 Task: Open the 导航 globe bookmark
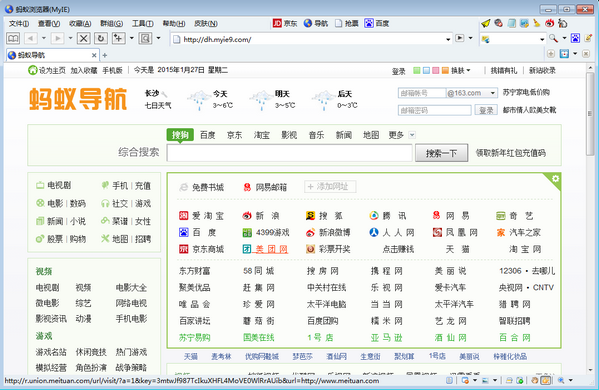316,23
